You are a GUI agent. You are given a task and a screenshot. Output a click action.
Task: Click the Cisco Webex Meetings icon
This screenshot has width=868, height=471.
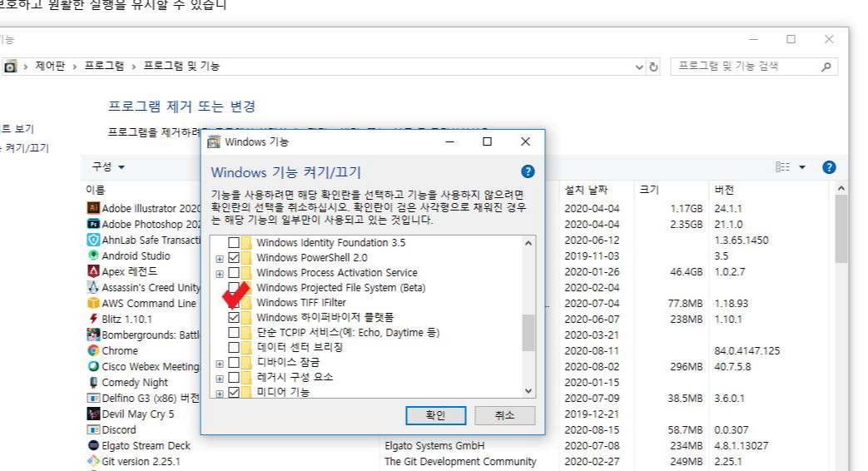pyautogui.click(x=93, y=366)
